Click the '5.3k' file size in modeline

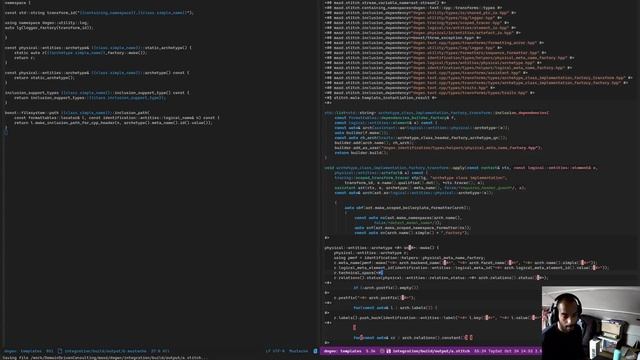point(370,351)
